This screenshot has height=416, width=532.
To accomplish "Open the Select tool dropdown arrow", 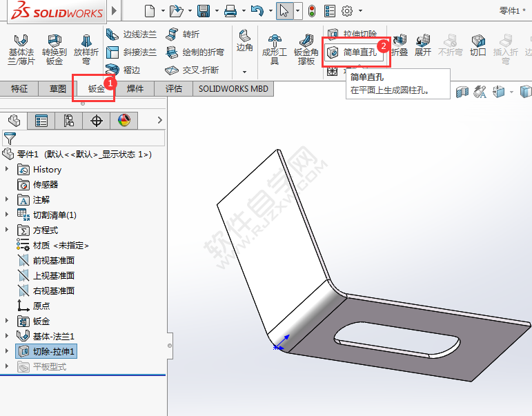I will click(x=297, y=11).
